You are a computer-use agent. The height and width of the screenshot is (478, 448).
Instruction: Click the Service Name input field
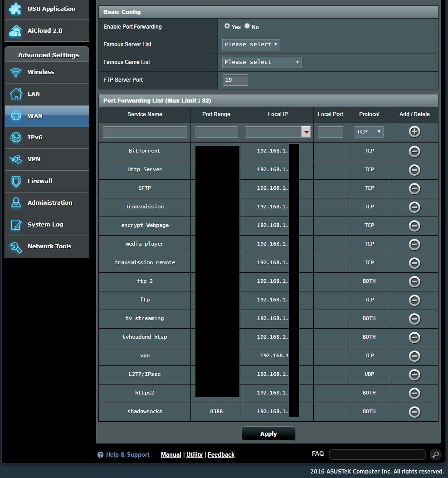click(145, 132)
